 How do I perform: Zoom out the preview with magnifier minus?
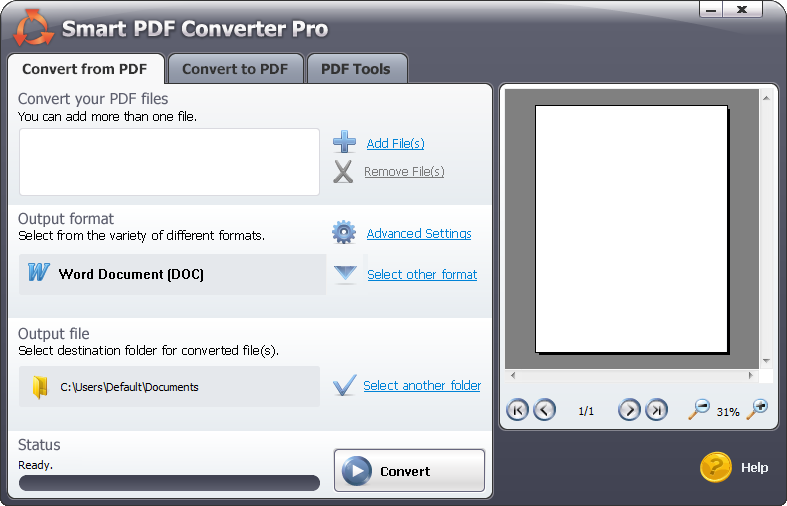tap(699, 409)
